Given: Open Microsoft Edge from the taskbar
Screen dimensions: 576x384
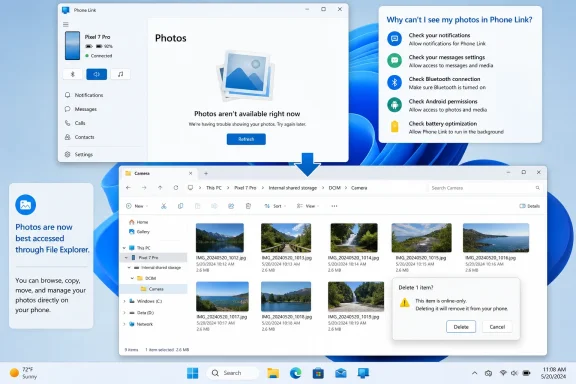Looking at the screenshot, I should point(295,373).
